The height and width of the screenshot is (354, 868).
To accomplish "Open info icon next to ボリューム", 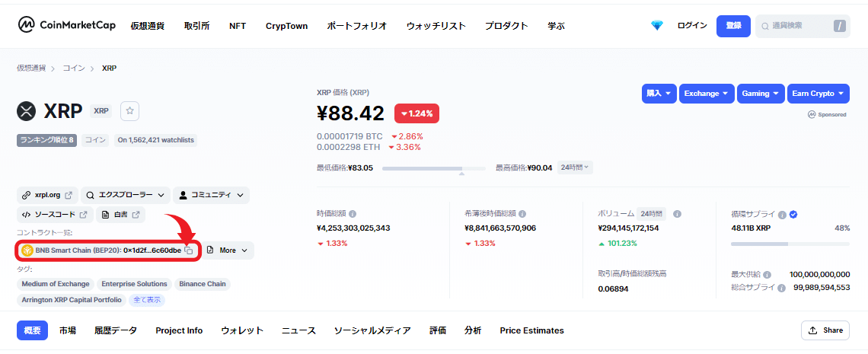I will click(677, 213).
